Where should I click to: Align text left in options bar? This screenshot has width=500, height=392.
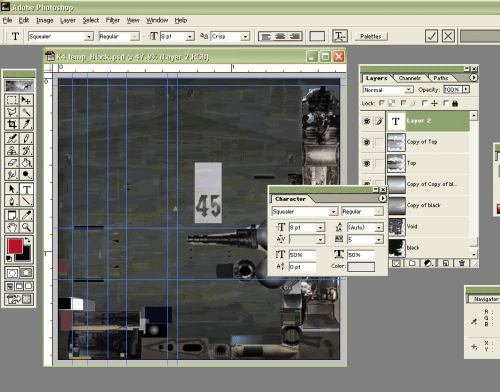[x=266, y=36]
